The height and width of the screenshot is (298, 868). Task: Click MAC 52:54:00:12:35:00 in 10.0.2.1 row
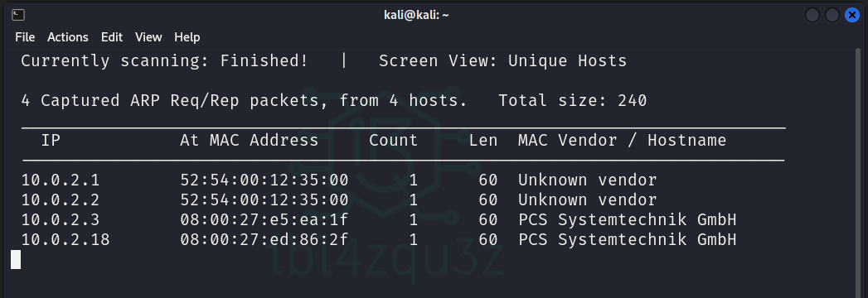(264, 180)
